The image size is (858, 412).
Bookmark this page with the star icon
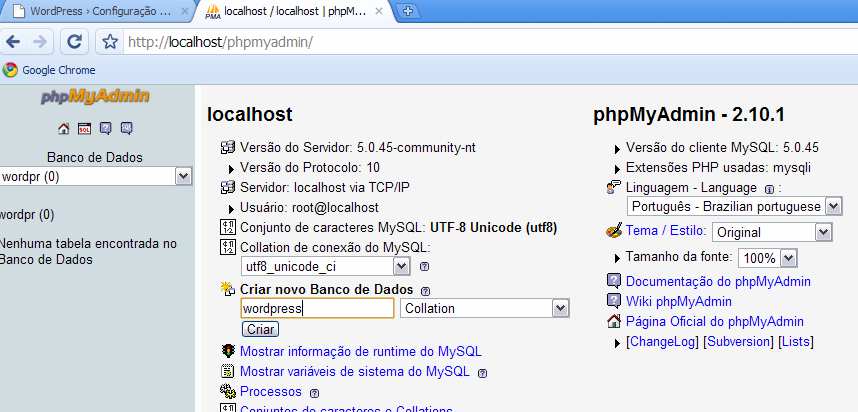click(110, 42)
